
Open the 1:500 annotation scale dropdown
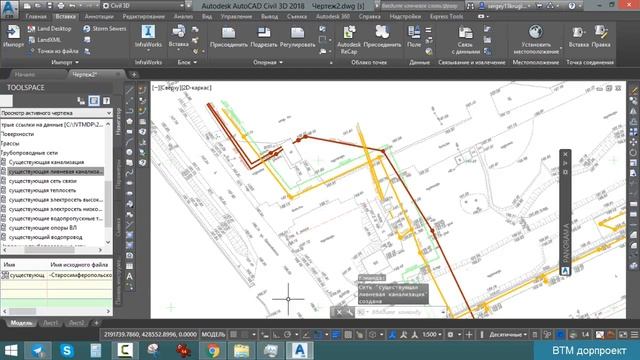(x=432, y=335)
